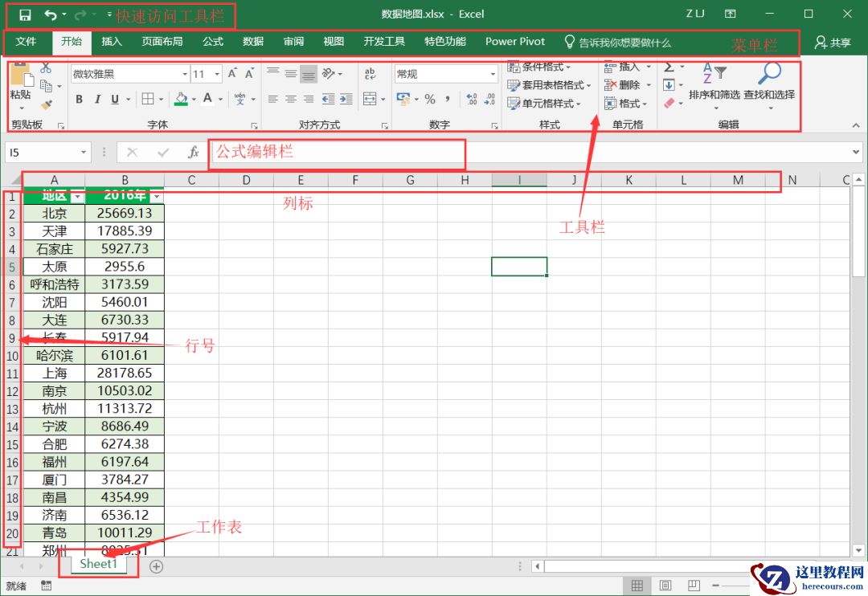Image resolution: width=868 pixels, height=596 pixels.
Task: Open the font name dropdown
Action: pos(184,74)
